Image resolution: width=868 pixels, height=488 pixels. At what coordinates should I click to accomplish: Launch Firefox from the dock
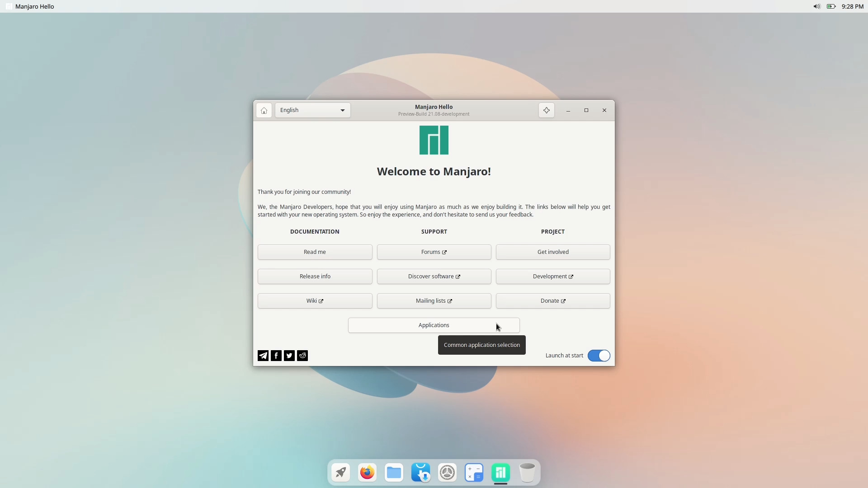click(367, 472)
